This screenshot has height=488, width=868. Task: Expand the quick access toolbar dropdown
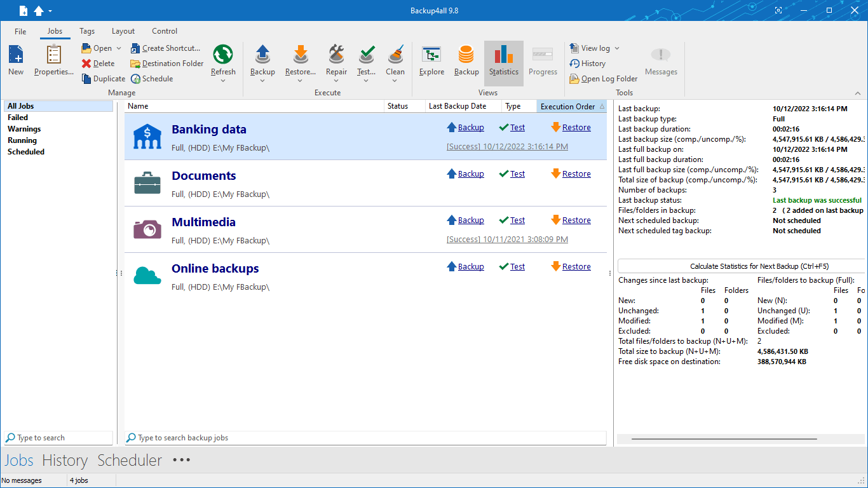(50, 11)
